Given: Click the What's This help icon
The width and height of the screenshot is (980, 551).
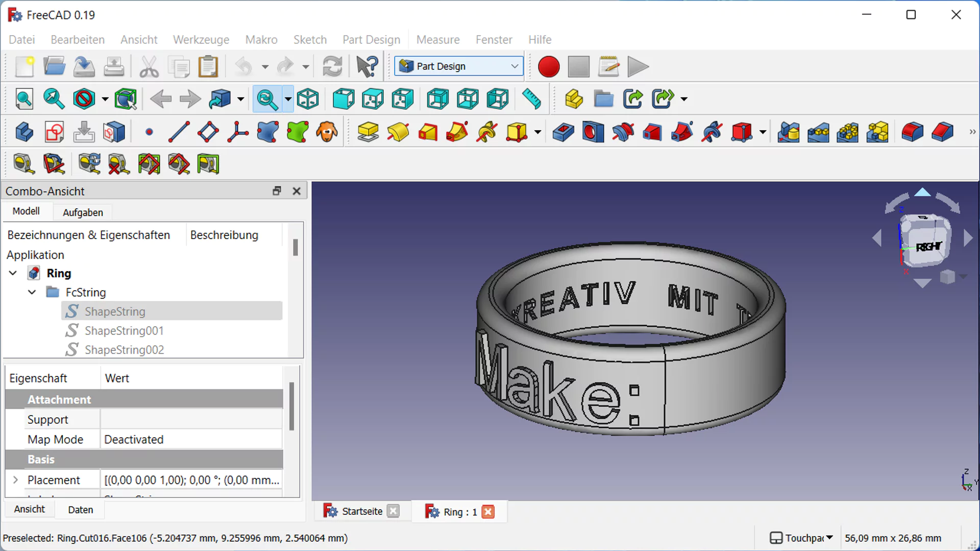Looking at the screenshot, I should [366, 67].
